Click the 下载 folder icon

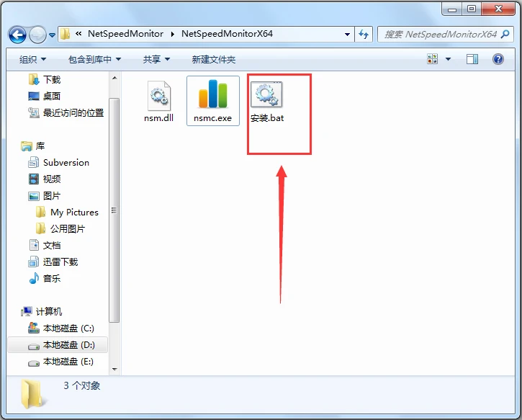click(34, 79)
